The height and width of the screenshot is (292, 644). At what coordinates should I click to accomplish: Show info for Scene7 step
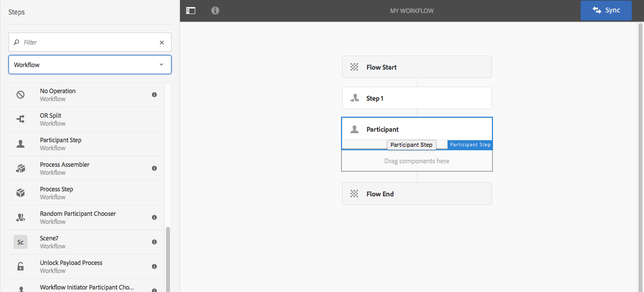point(154,242)
